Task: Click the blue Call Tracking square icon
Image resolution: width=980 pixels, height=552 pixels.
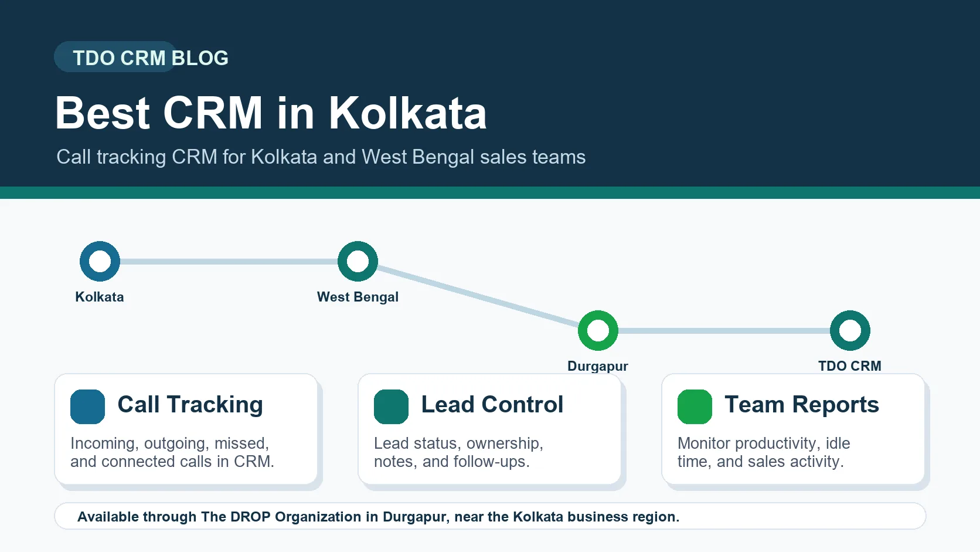Action: click(87, 407)
